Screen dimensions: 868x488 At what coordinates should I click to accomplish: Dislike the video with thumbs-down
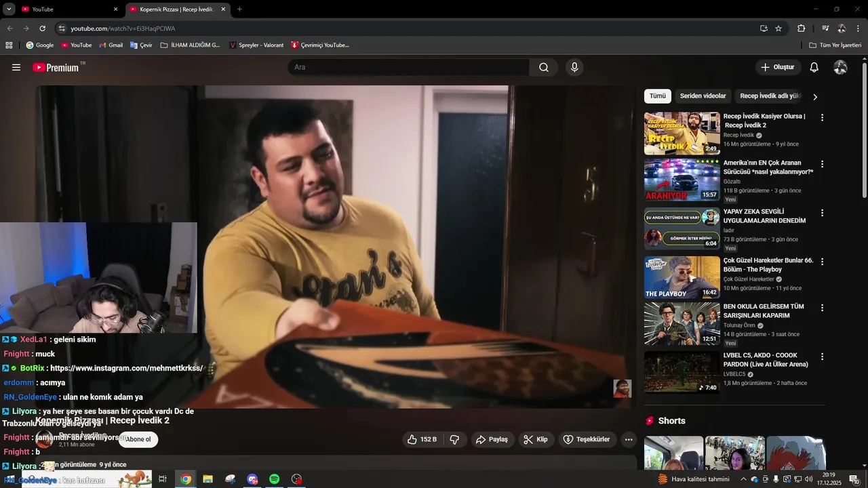(454, 439)
